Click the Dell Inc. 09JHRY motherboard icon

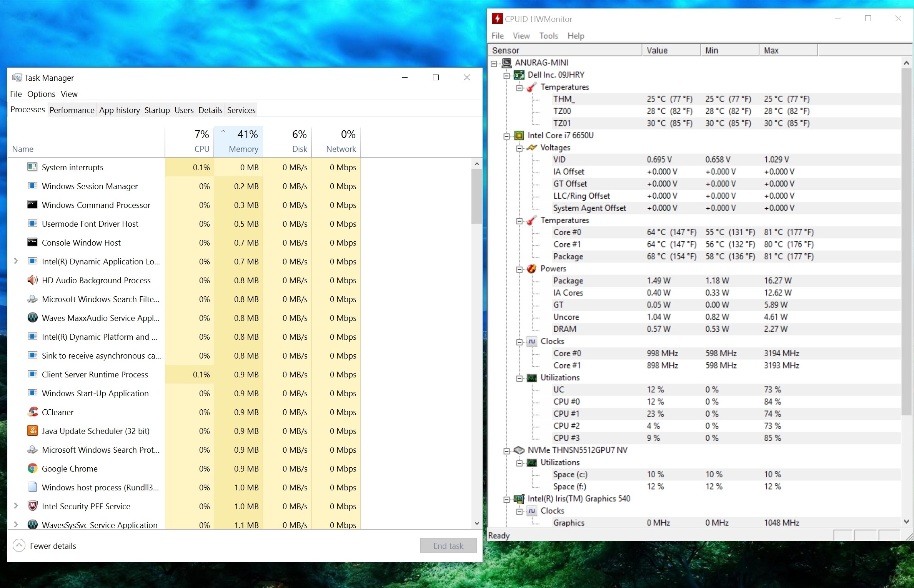click(519, 75)
